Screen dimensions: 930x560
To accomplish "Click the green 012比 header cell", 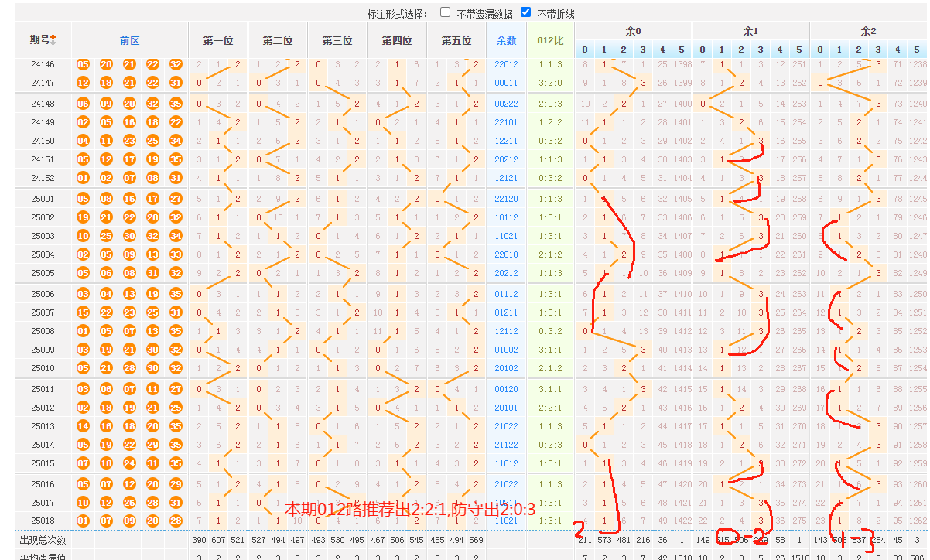I will tap(549, 40).
